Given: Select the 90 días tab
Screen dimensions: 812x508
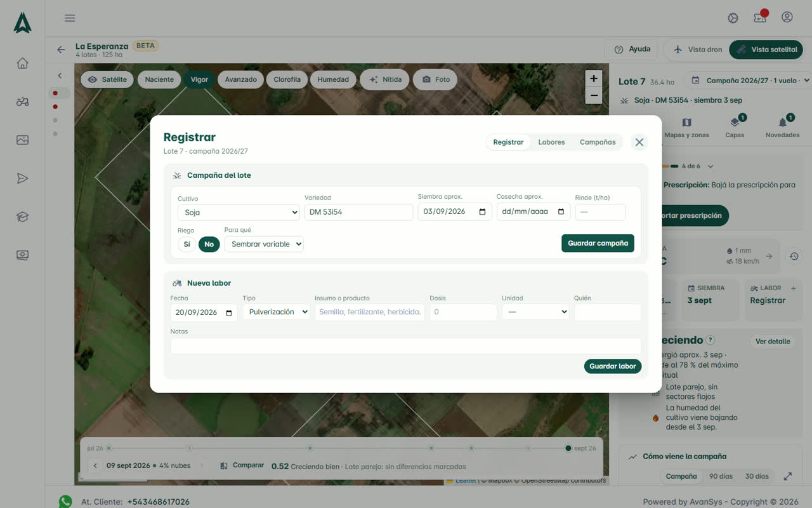Looking at the screenshot, I should [721, 476].
